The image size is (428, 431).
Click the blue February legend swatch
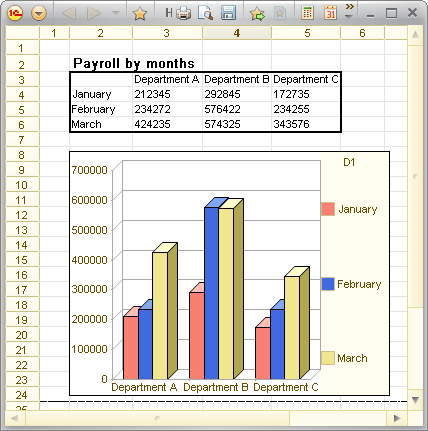pyautogui.click(x=328, y=284)
